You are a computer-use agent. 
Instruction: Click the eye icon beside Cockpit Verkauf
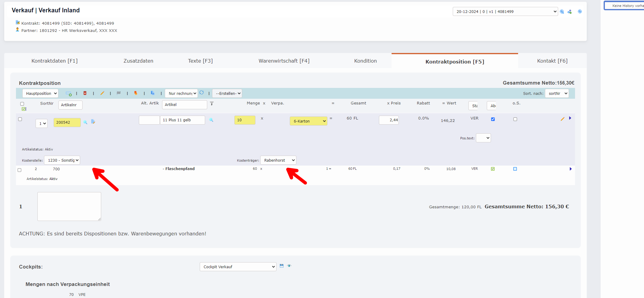[x=289, y=266]
